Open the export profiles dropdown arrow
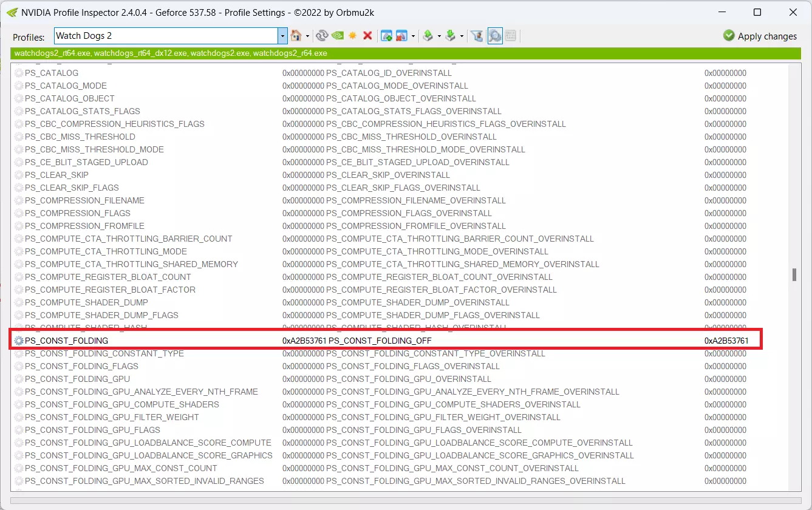Viewport: 812px width, 510px height. point(438,36)
